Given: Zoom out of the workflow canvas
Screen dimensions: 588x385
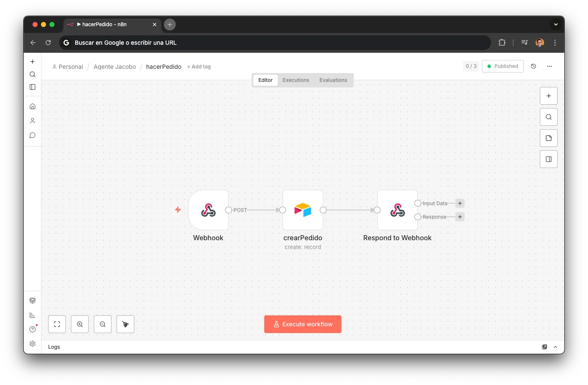Looking at the screenshot, I should (x=103, y=324).
